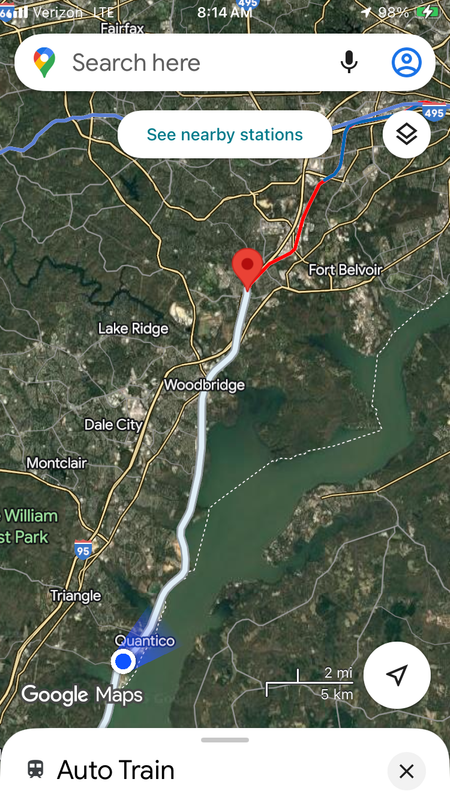Screen dimensions: 450x800
Task: Open the account profile icon
Action: click(x=407, y=62)
